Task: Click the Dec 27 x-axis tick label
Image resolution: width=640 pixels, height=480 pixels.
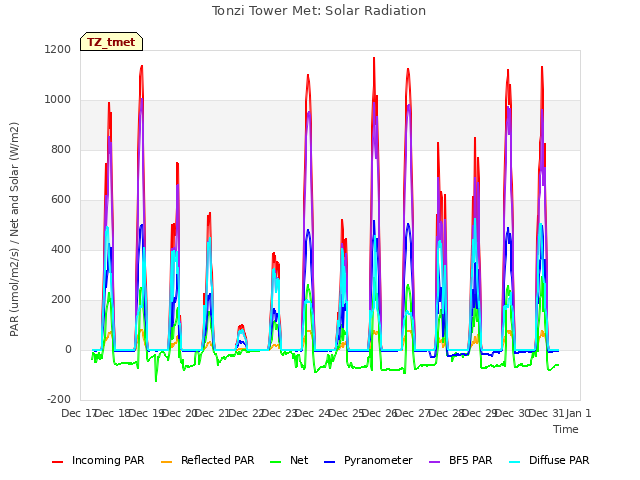Action: (x=413, y=413)
